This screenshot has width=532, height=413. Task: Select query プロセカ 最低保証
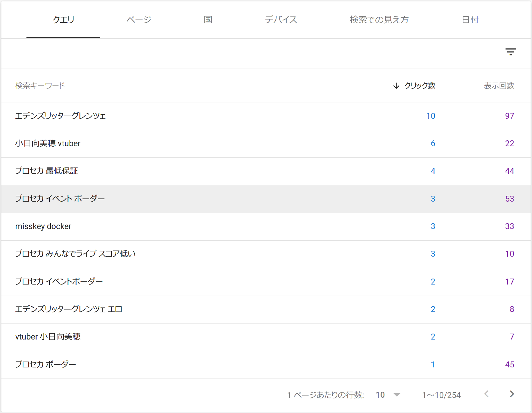pos(266,171)
